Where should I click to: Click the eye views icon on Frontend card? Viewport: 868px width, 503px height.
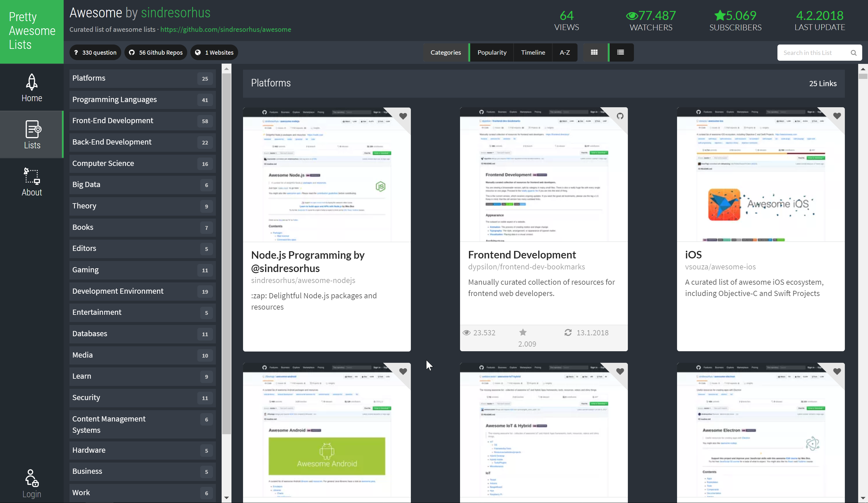click(466, 333)
